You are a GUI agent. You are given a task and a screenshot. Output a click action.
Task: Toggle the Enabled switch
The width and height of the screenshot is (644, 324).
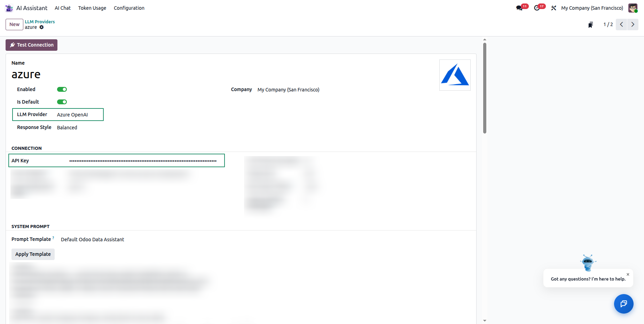click(62, 89)
